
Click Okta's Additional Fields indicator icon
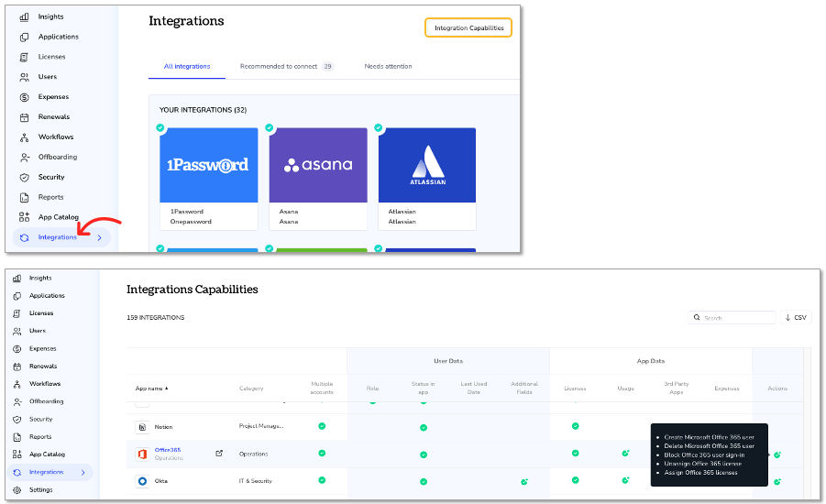pos(524,481)
